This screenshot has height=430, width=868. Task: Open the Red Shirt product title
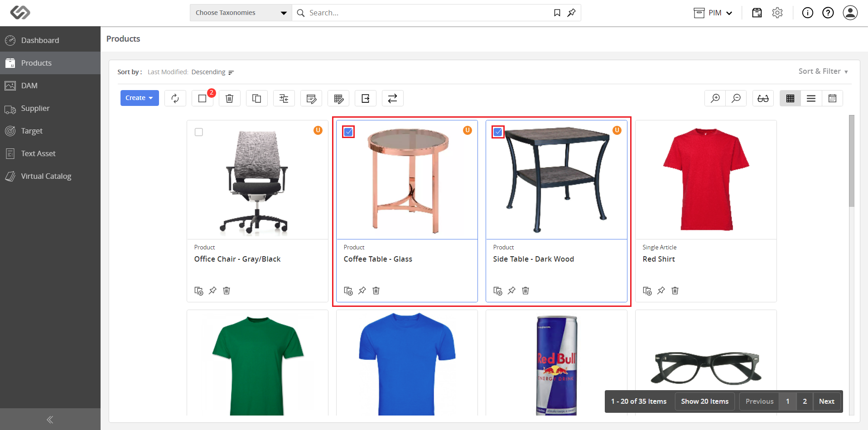pyautogui.click(x=659, y=259)
